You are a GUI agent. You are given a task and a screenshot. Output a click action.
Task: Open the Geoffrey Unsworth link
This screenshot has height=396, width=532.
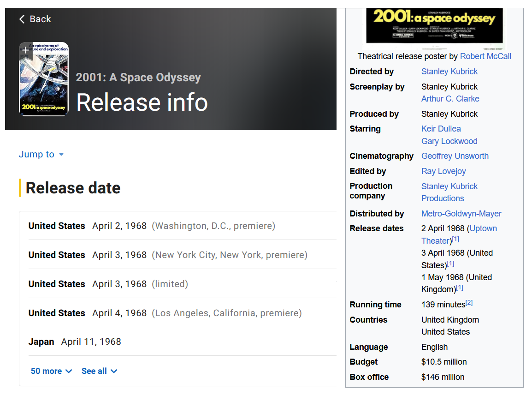(x=455, y=156)
